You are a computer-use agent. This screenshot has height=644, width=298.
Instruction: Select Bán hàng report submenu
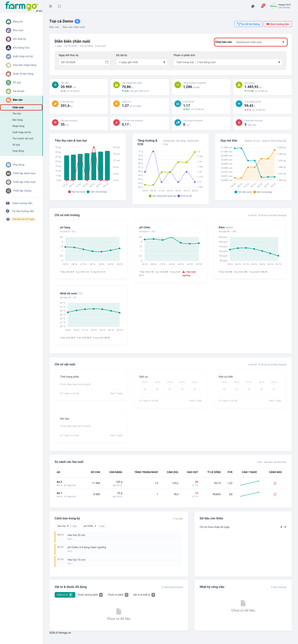pos(17,120)
